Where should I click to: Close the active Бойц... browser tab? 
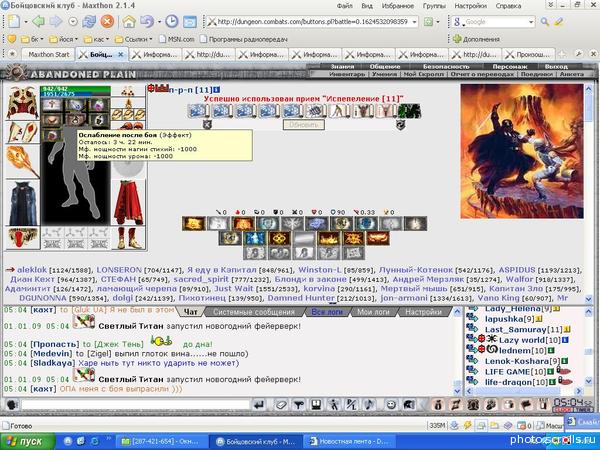tap(121, 55)
